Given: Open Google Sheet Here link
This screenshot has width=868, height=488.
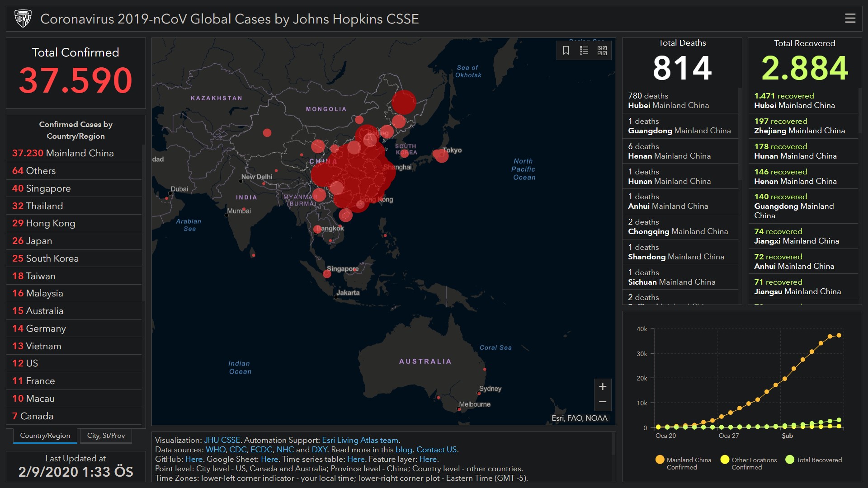Looking at the screenshot, I should point(269,459).
